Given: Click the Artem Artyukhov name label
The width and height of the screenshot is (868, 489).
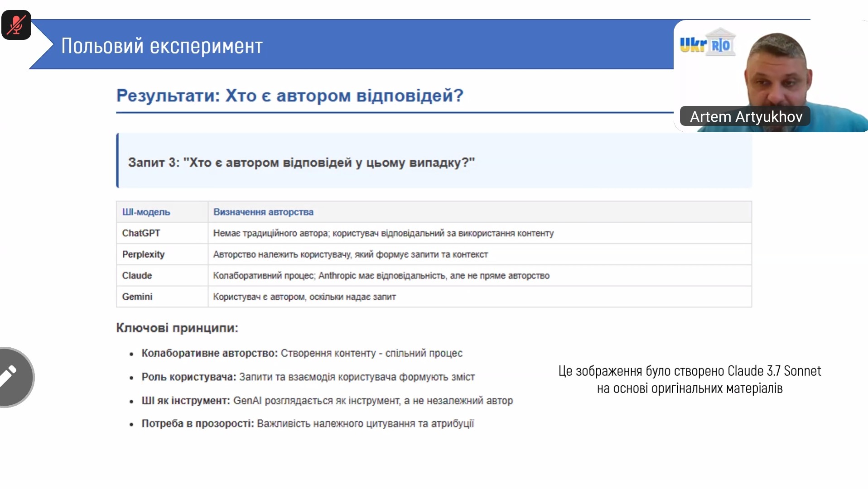Looking at the screenshot, I should [x=746, y=117].
